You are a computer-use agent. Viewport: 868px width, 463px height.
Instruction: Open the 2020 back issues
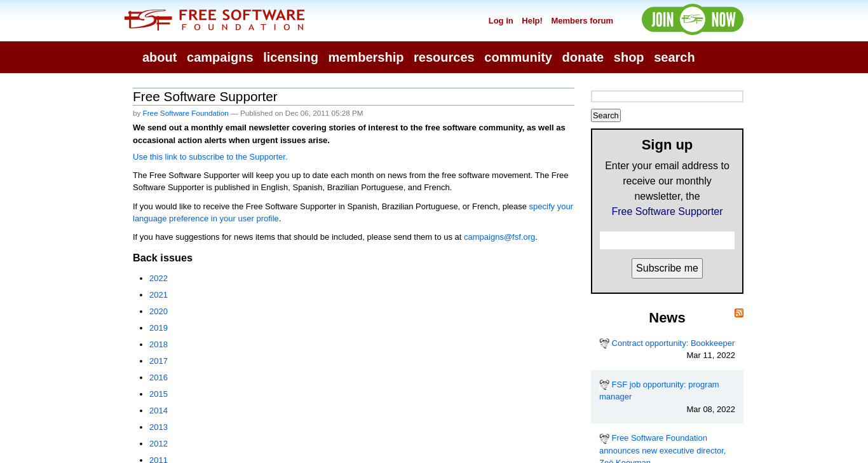(158, 312)
